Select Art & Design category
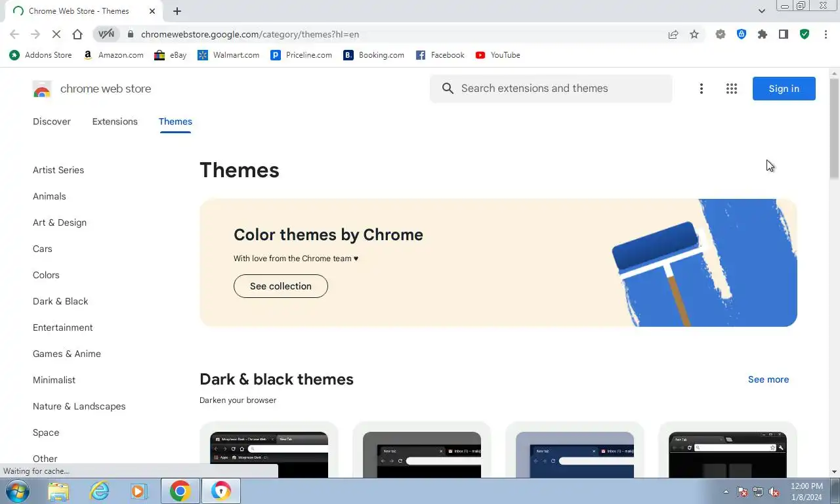 pos(60,222)
